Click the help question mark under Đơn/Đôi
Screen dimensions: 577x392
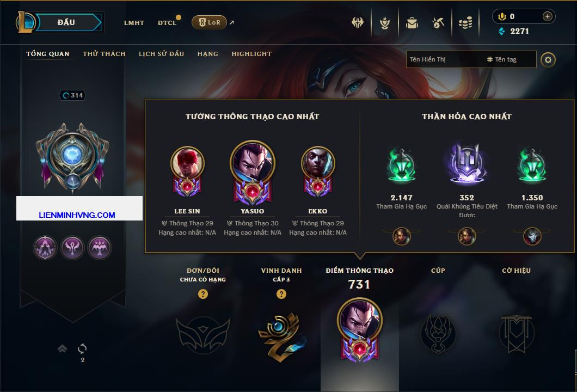point(202,293)
